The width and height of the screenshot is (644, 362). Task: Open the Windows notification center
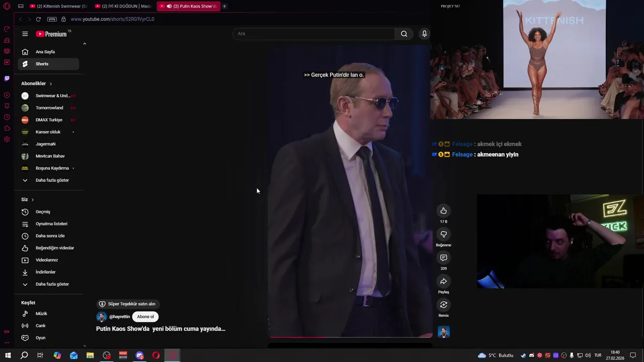click(x=633, y=355)
